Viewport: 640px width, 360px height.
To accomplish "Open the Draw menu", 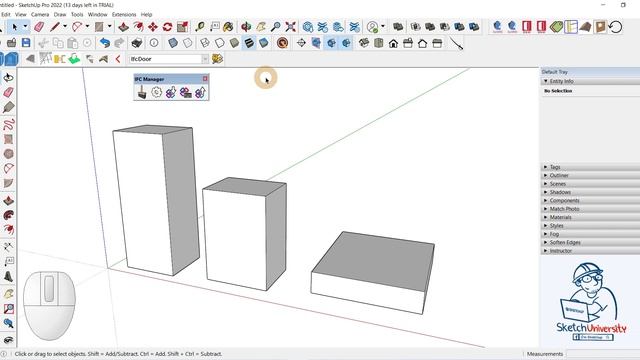I will [60, 14].
